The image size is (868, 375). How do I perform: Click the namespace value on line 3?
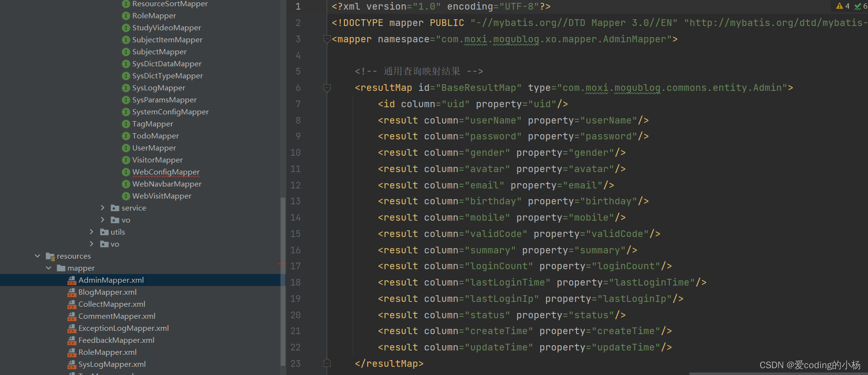554,39
